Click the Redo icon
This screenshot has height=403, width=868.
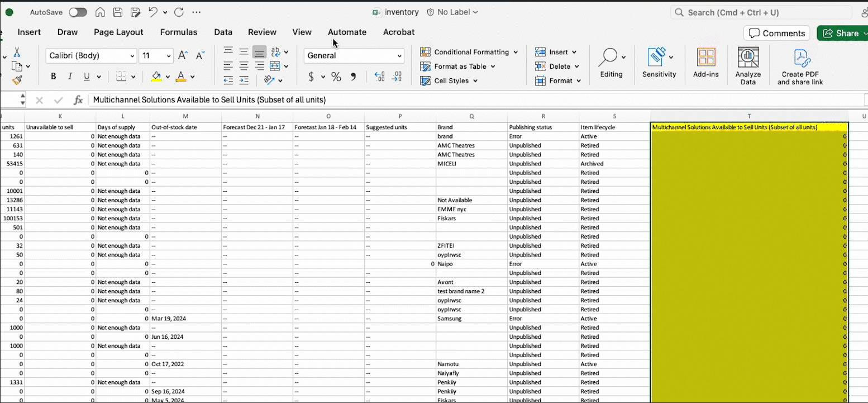[179, 12]
